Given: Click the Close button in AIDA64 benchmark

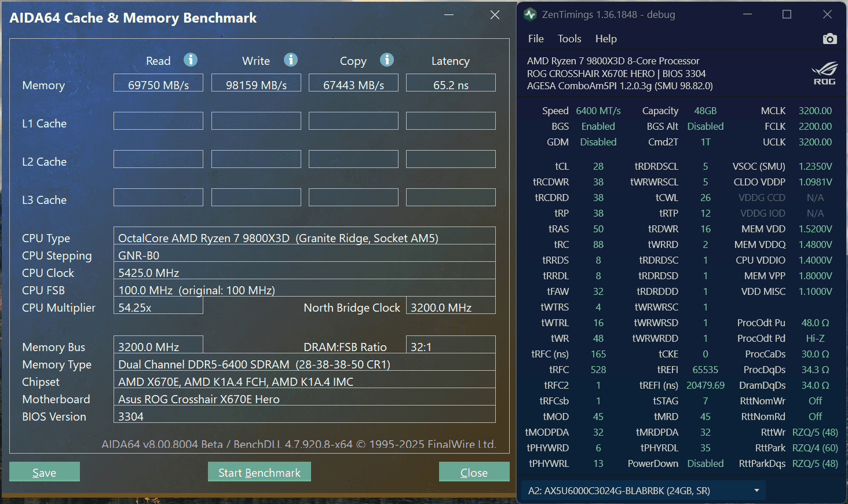Looking at the screenshot, I should coord(474,472).
